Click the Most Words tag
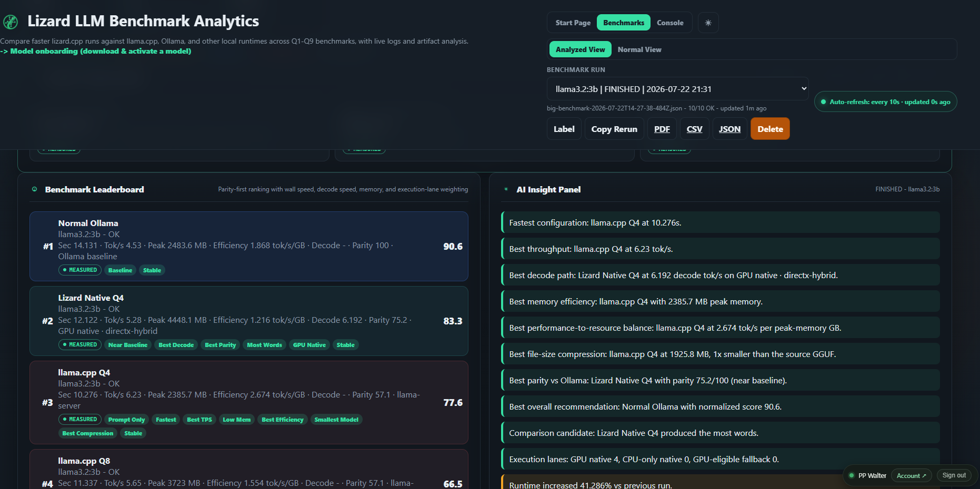The width and height of the screenshot is (980, 489). point(265,345)
